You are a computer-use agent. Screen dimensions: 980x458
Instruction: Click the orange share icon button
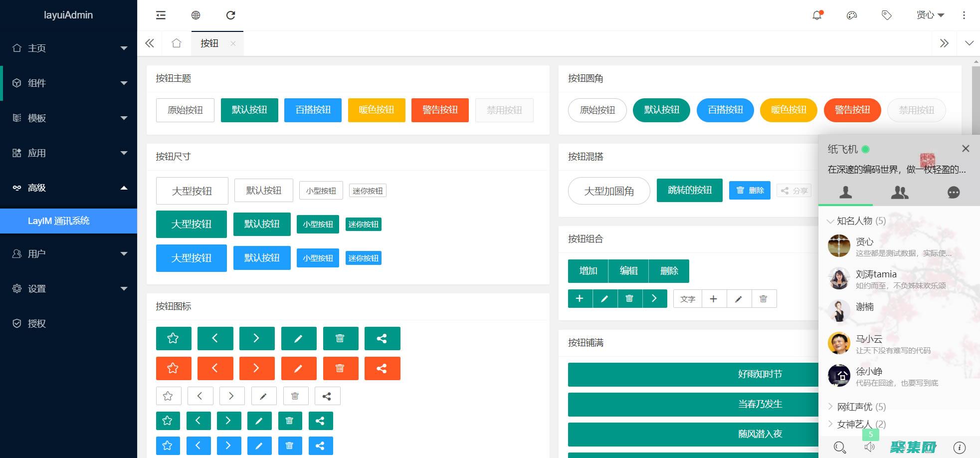382,369
